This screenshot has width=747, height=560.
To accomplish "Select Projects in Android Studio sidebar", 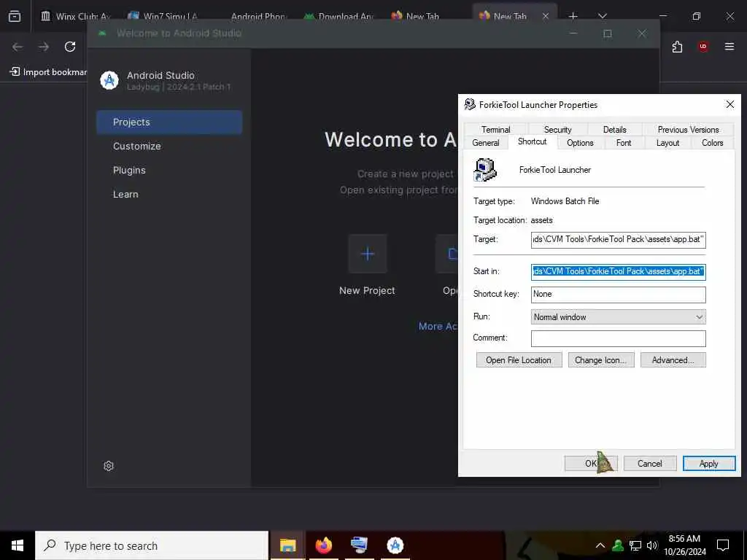I will (x=169, y=122).
